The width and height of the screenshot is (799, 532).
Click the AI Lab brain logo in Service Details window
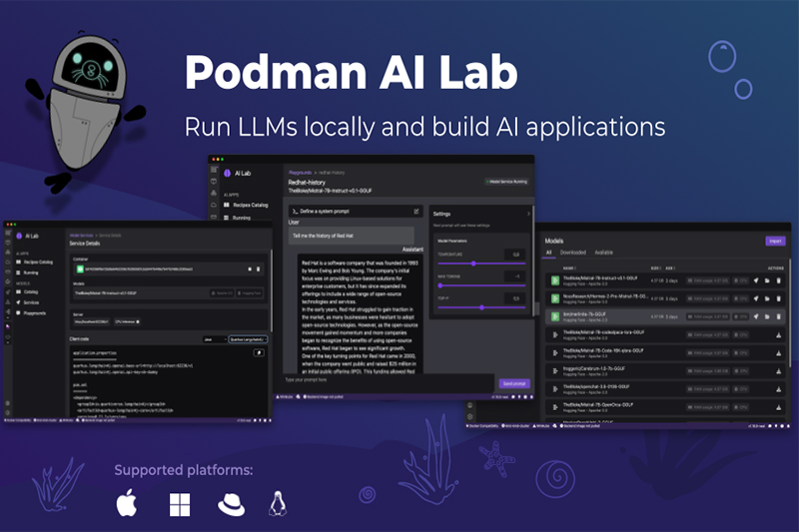click(19, 236)
